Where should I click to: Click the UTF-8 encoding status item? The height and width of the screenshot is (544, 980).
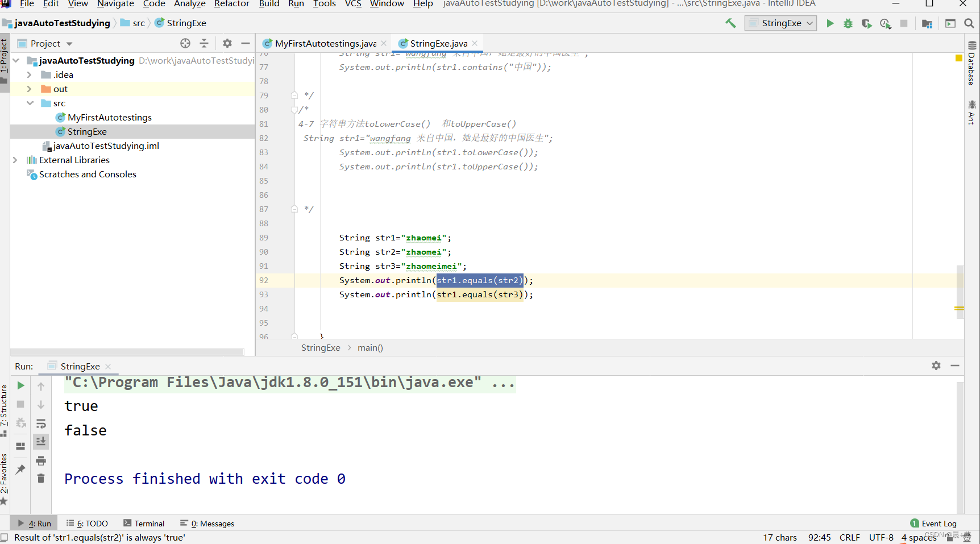(881, 537)
